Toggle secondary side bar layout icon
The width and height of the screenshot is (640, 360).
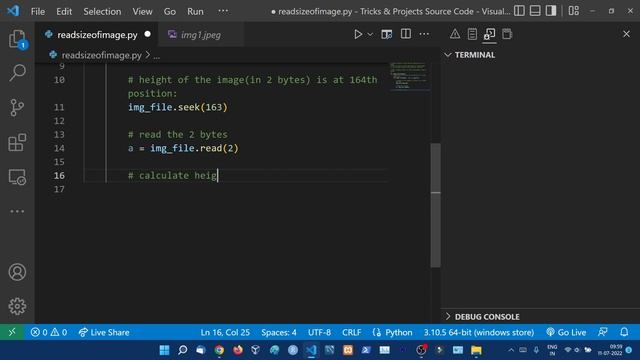(551, 11)
